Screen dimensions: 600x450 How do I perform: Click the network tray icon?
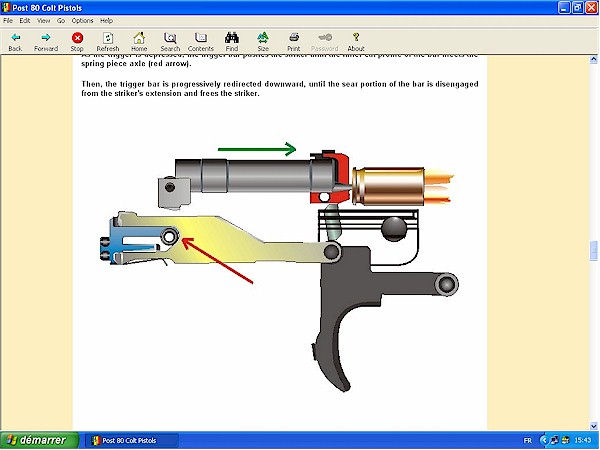(x=554, y=440)
